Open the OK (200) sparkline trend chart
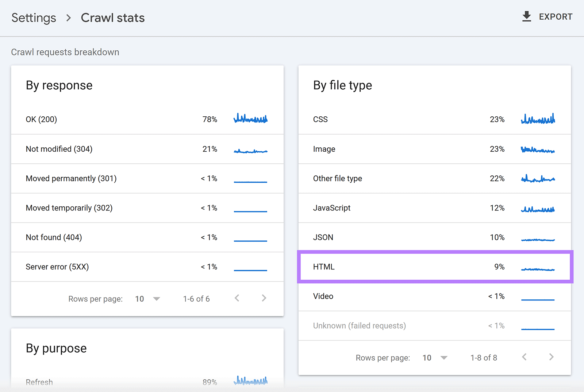 point(250,119)
